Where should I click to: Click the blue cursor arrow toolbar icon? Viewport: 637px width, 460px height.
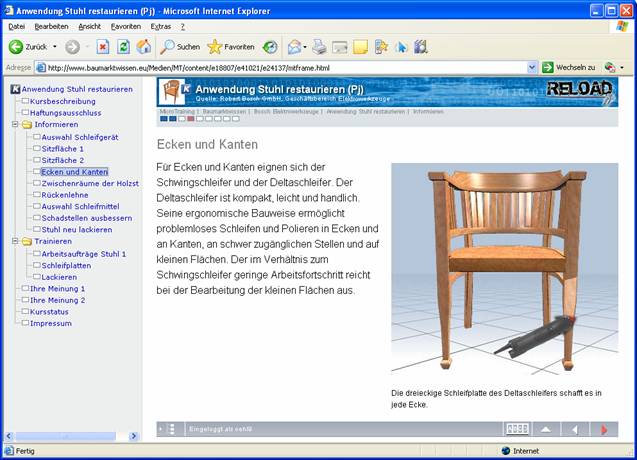point(401,47)
